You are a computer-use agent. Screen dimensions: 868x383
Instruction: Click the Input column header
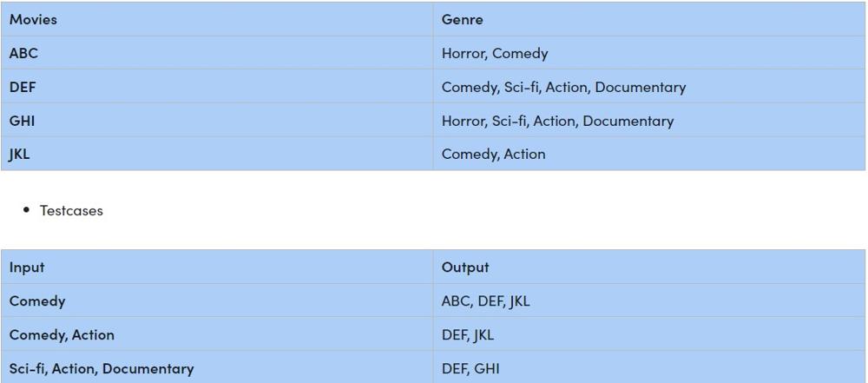[217, 267]
